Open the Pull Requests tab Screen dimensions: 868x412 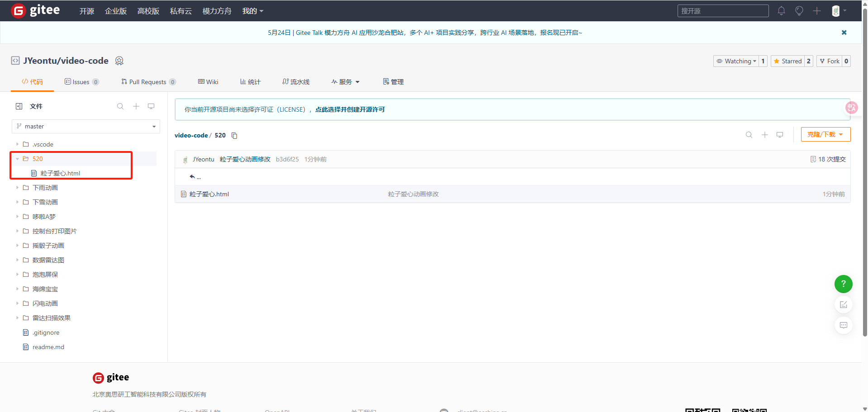(148, 82)
